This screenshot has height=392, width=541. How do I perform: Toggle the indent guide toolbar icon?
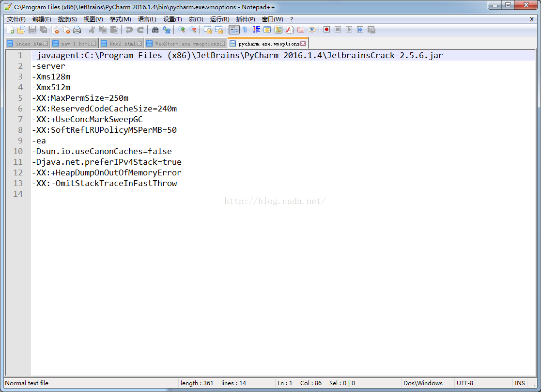point(256,30)
